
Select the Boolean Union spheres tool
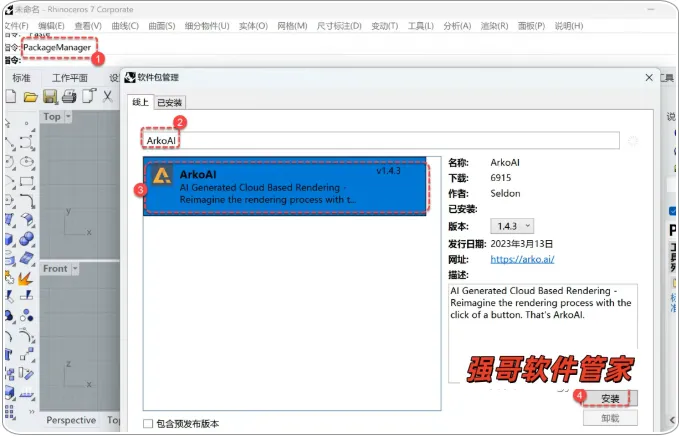pos(26,239)
